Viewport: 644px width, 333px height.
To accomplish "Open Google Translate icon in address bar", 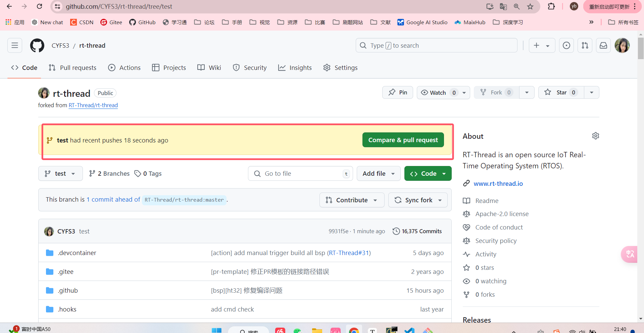I will coord(503,6).
